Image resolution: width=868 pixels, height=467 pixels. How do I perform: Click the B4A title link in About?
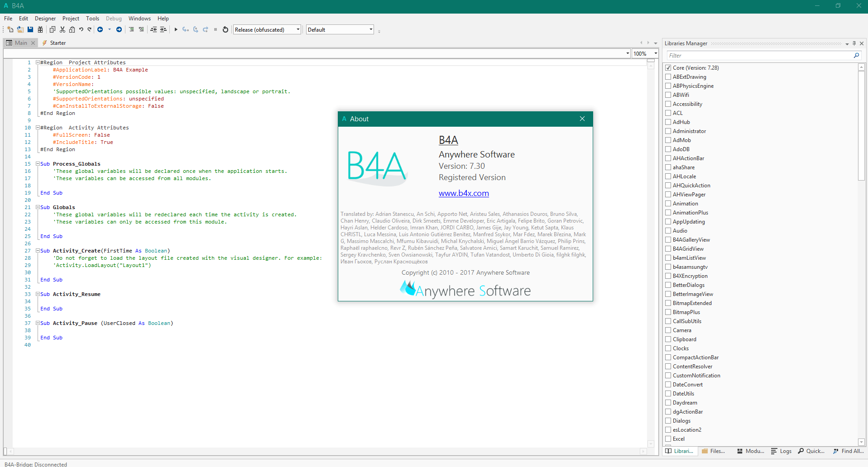(x=448, y=140)
